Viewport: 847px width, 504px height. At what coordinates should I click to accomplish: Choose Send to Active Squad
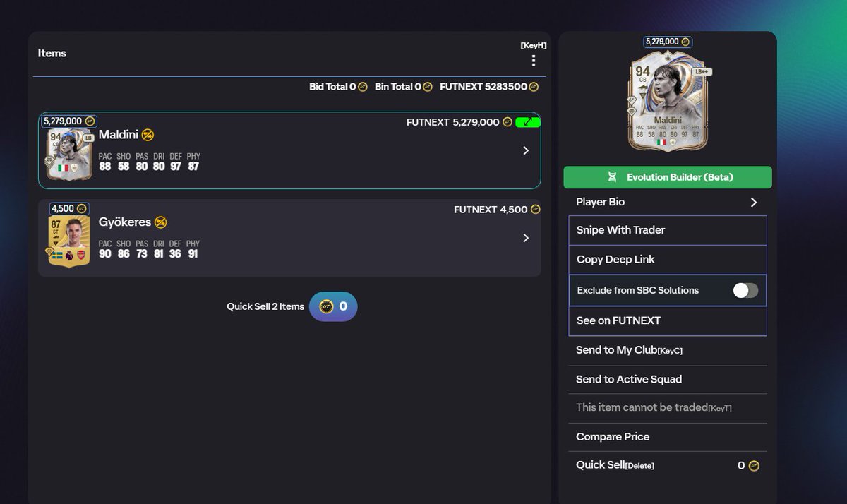668,380
